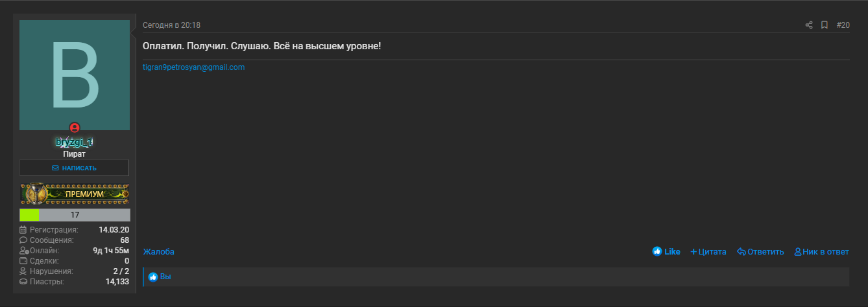Open the bryzgi_1 username profile link

pyautogui.click(x=75, y=142)
